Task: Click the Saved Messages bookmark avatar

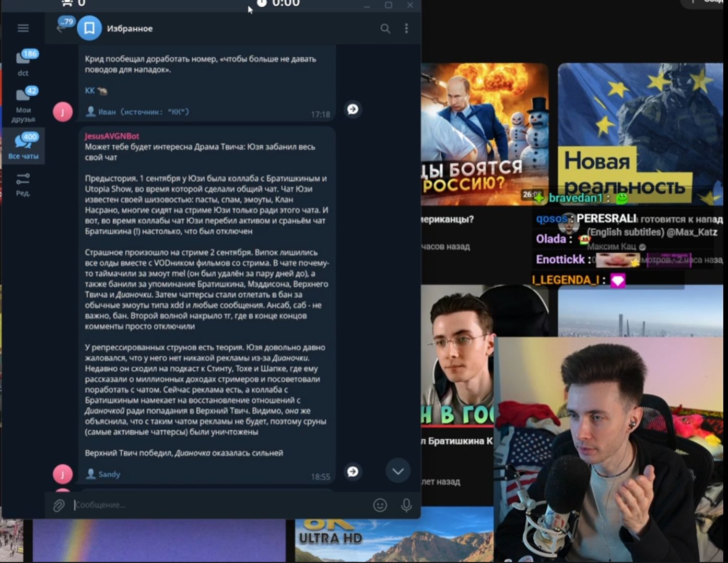Action: [89, 28]
